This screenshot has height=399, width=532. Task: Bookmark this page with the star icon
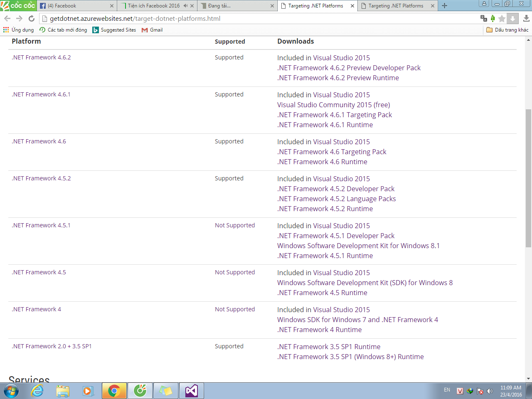(x=502, y=18)
